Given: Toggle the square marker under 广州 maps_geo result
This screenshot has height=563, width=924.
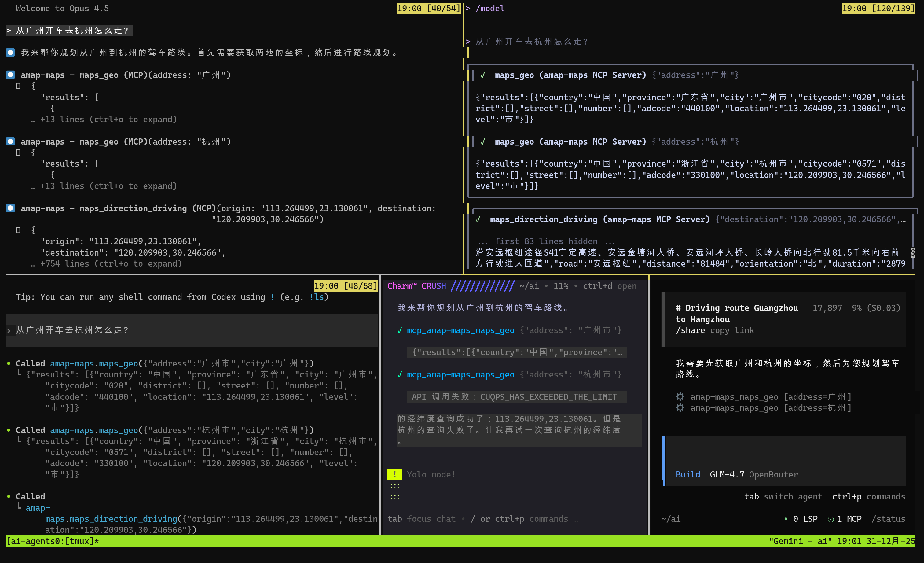Looking at the screenshot, I should tap(18, 86).
